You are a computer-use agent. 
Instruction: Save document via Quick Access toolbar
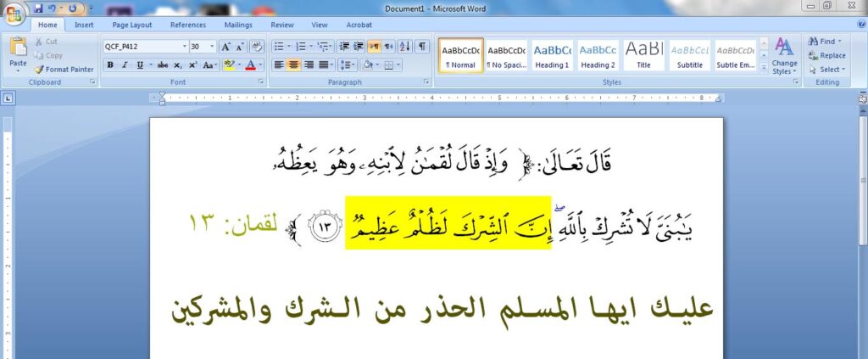coord(38,8)
